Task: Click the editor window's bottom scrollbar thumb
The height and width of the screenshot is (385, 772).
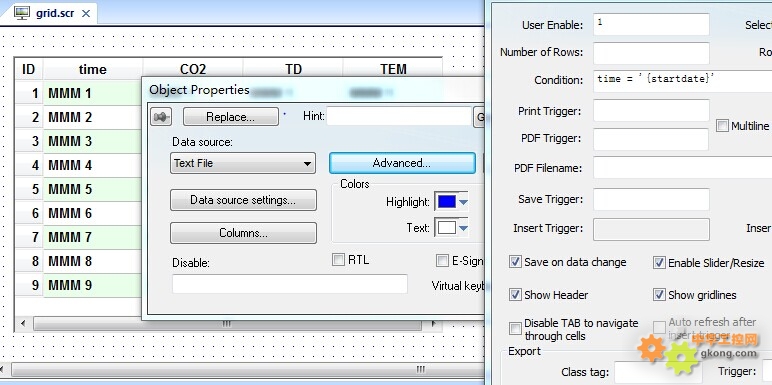Action: 248,369
